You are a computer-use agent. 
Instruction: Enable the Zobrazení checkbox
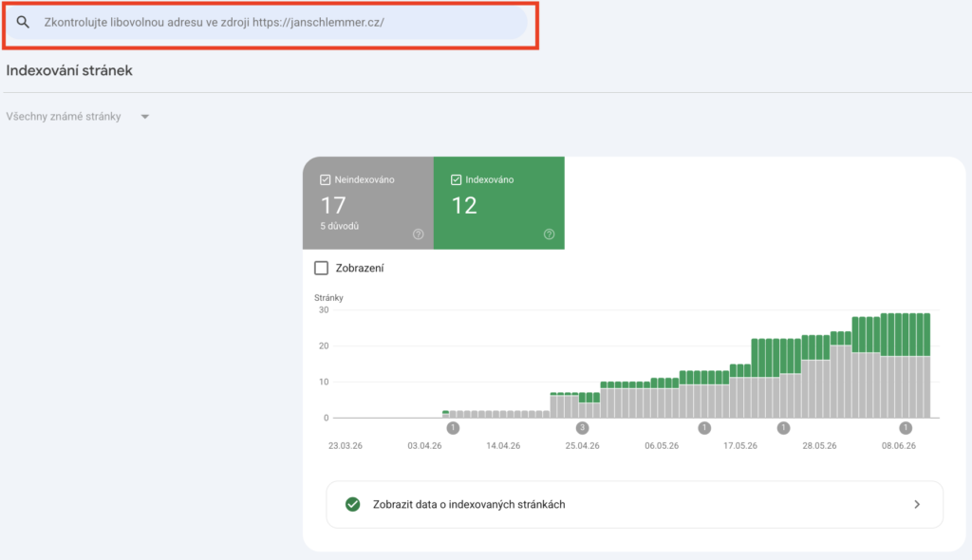(321, 268)
